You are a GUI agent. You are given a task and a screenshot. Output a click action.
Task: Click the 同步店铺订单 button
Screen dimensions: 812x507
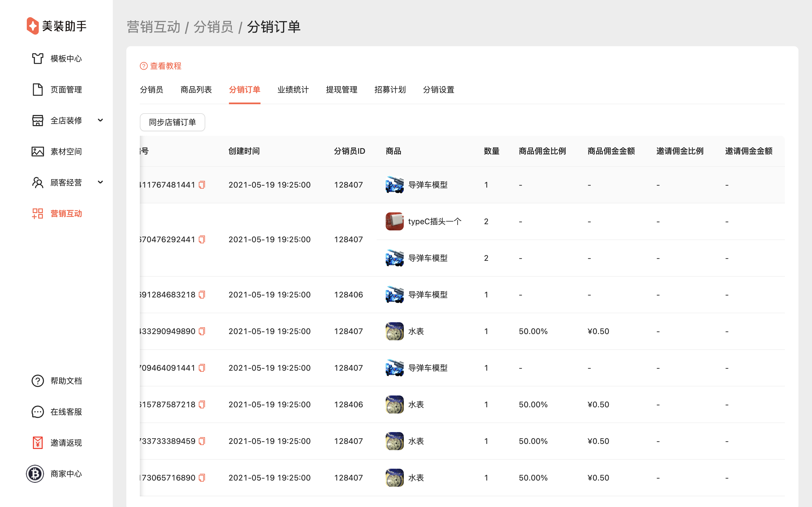coord(172,123)
